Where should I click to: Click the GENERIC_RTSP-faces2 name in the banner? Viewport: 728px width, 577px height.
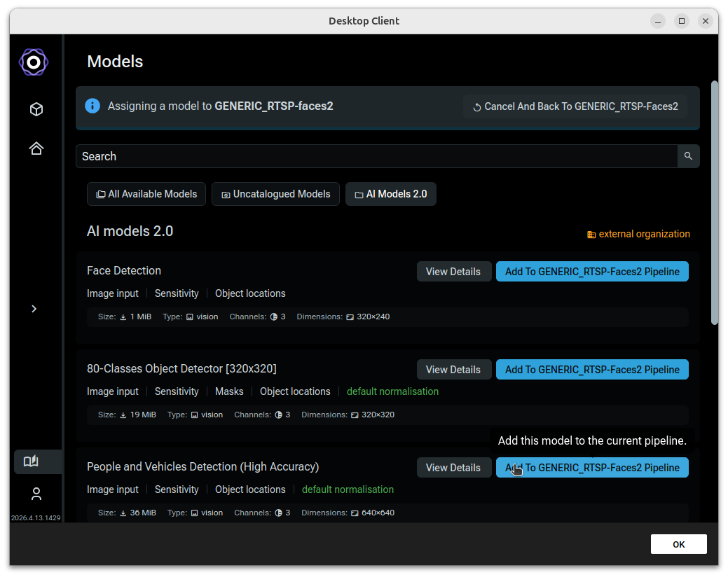click(274, 106)
